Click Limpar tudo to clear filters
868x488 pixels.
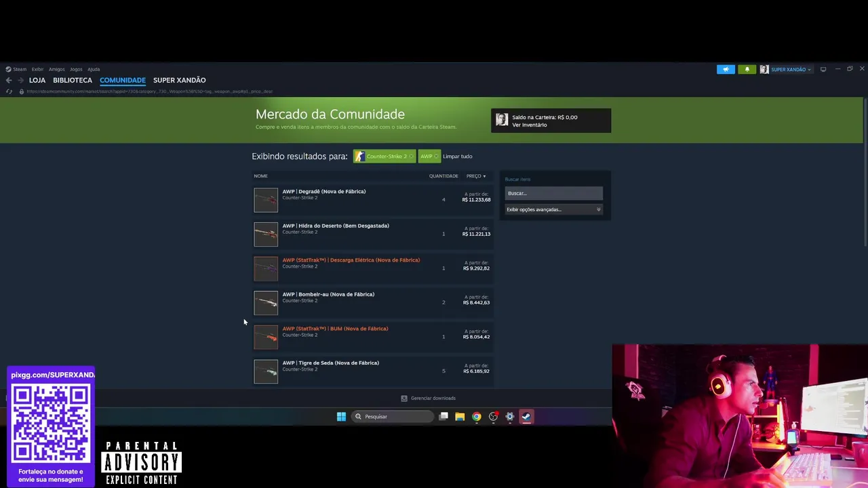pyautogui.click(x=458, y=157)
